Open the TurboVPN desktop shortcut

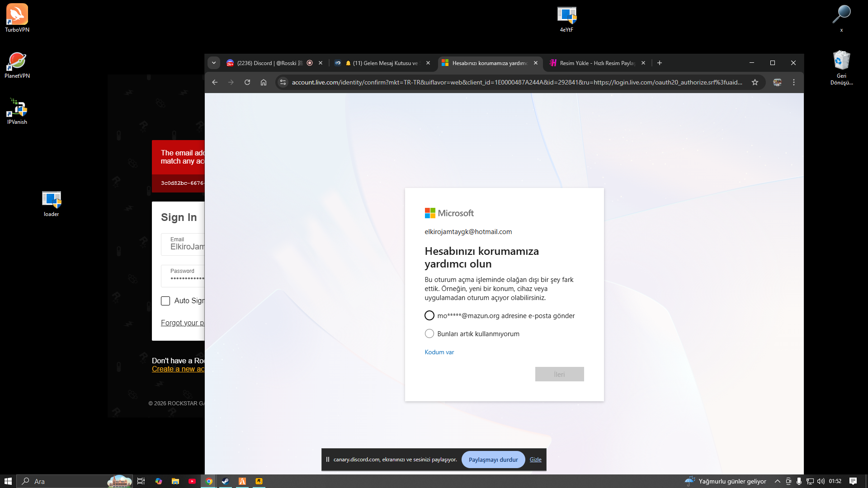[17, 18]
